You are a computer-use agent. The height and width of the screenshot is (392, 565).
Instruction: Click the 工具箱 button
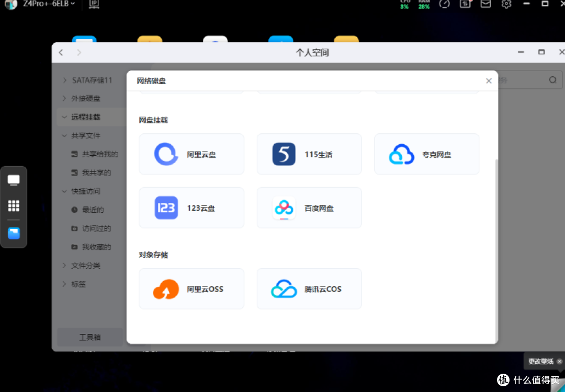point(90,337)
